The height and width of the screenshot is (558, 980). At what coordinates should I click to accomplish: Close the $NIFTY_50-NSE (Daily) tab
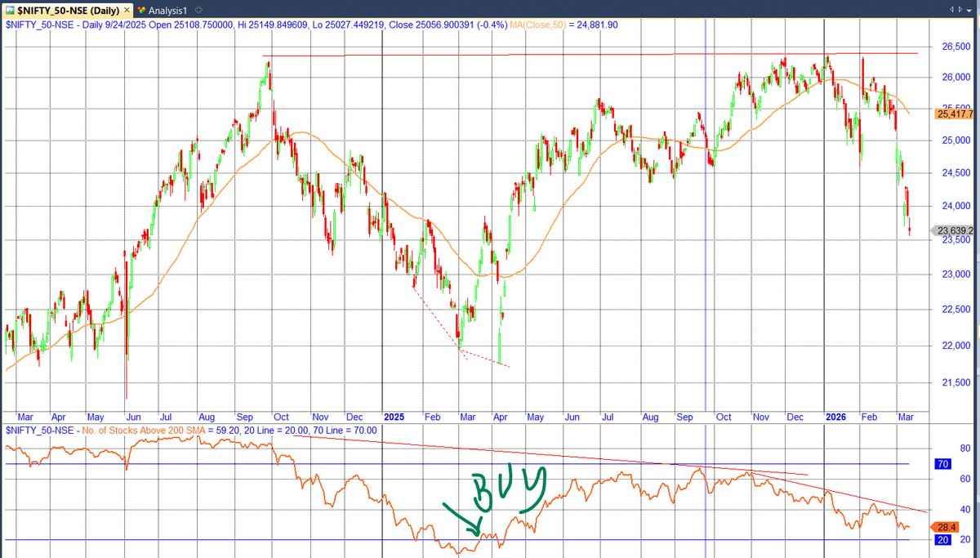pyautogui.click(x=125, y=10)
